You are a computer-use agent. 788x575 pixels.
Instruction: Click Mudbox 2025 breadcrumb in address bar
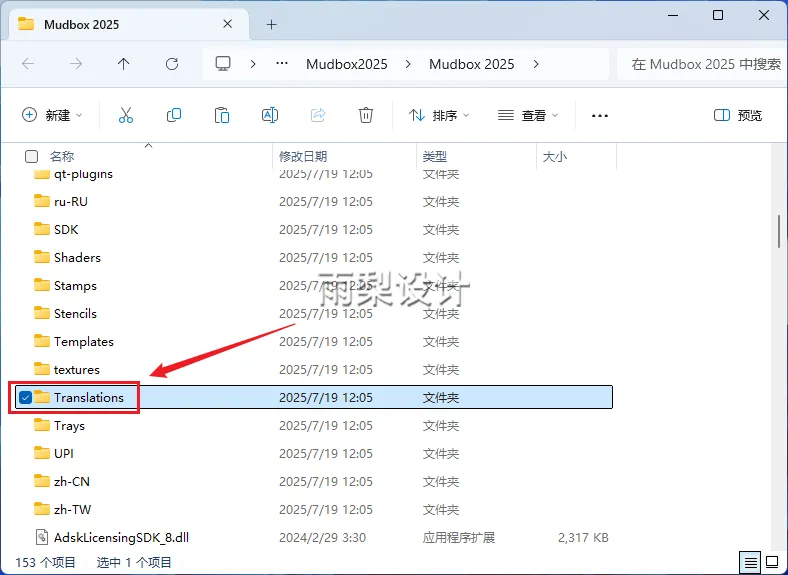pyautogui.click(x=471, y=64)
